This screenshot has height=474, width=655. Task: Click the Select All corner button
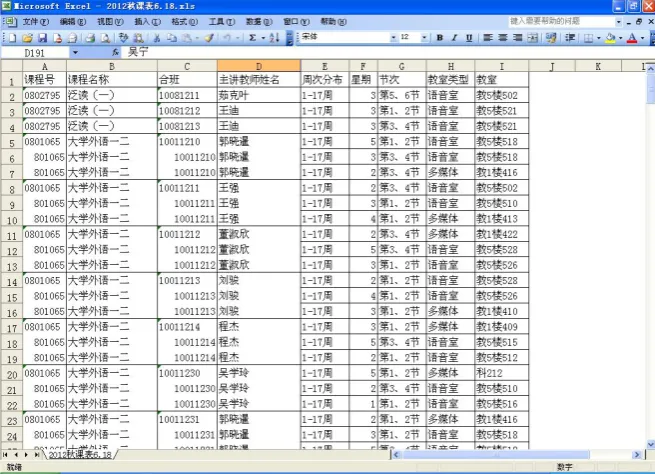(x=11, y=66)
